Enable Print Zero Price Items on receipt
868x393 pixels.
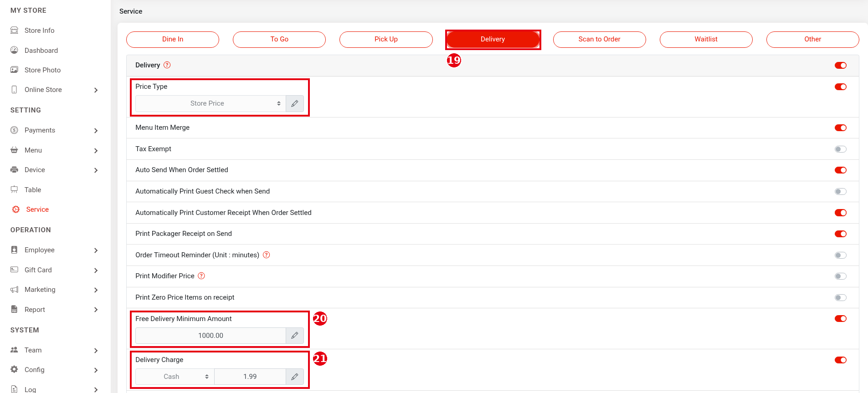[841, 297]
